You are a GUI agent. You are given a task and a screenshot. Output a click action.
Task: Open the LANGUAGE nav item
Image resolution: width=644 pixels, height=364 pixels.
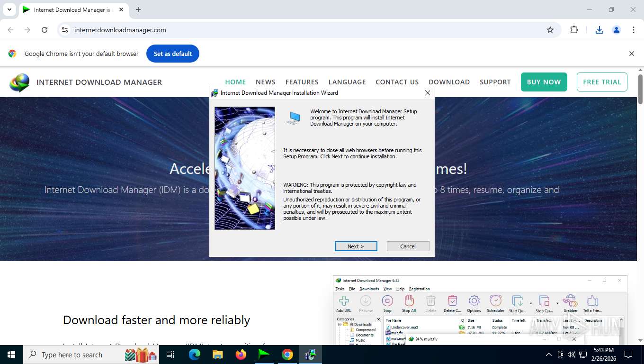click(x=347, y=82)
